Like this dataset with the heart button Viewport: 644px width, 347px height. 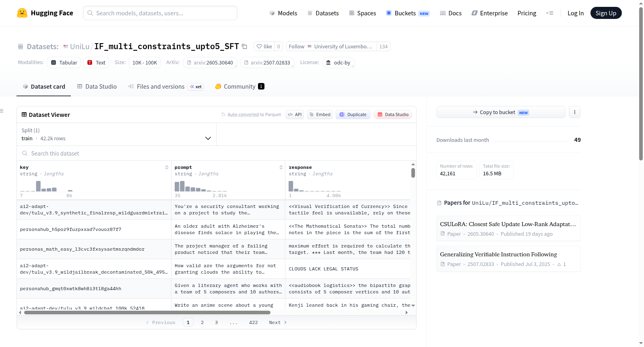(264, 46)
